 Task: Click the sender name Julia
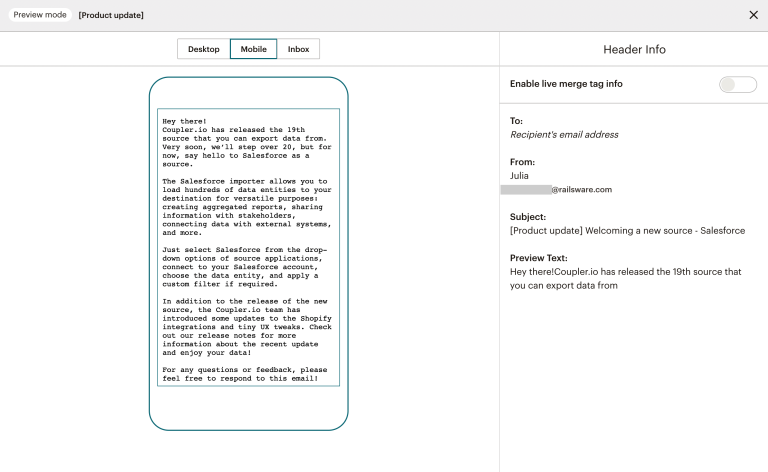click(x=519, y=175)
